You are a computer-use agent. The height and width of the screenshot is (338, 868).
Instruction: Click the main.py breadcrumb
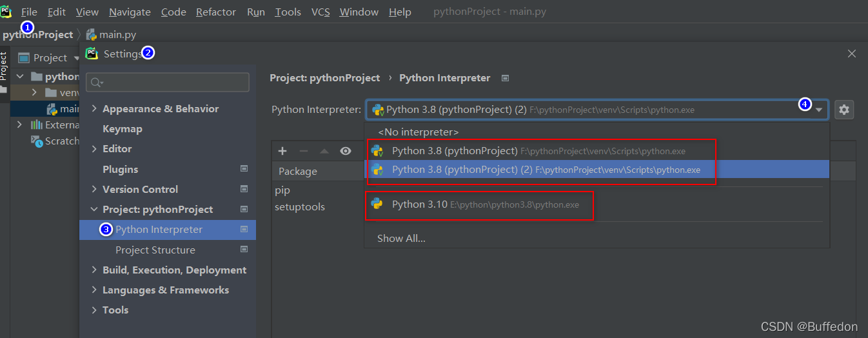(x=111, y=34)
